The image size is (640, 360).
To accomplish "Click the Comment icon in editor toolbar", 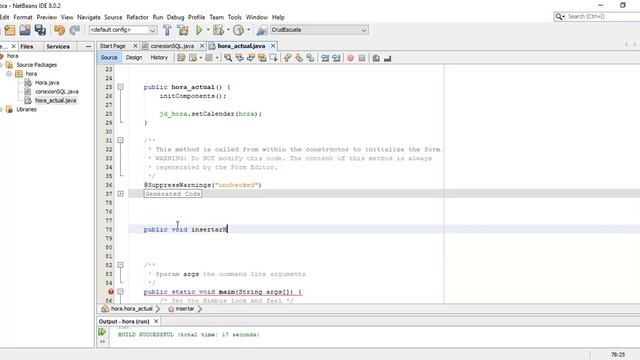I will 376,58.
